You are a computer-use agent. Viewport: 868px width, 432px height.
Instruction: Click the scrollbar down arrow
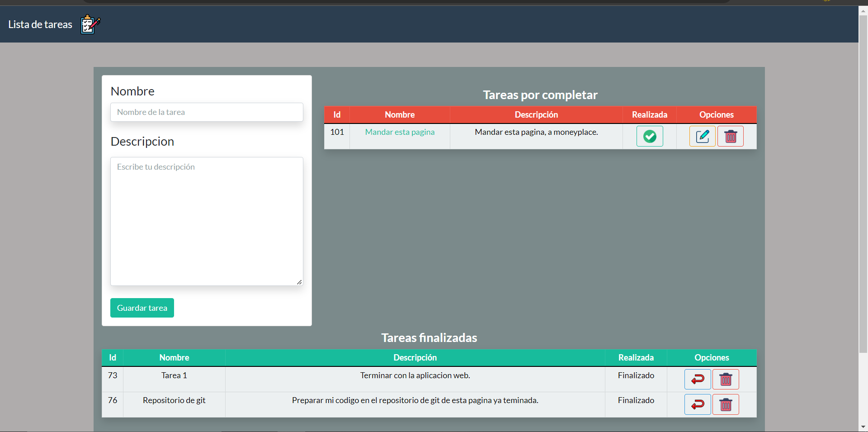tap(863, 426)
